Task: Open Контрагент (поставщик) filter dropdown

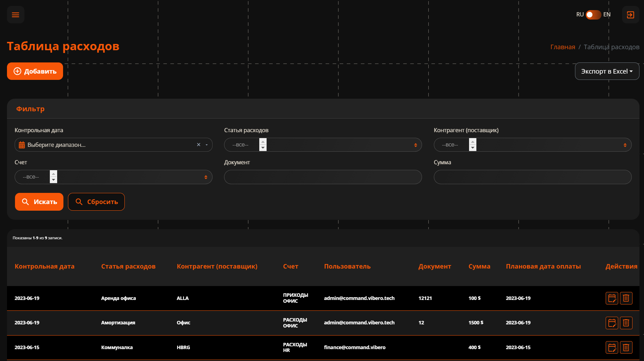Action: coord(532,145)
